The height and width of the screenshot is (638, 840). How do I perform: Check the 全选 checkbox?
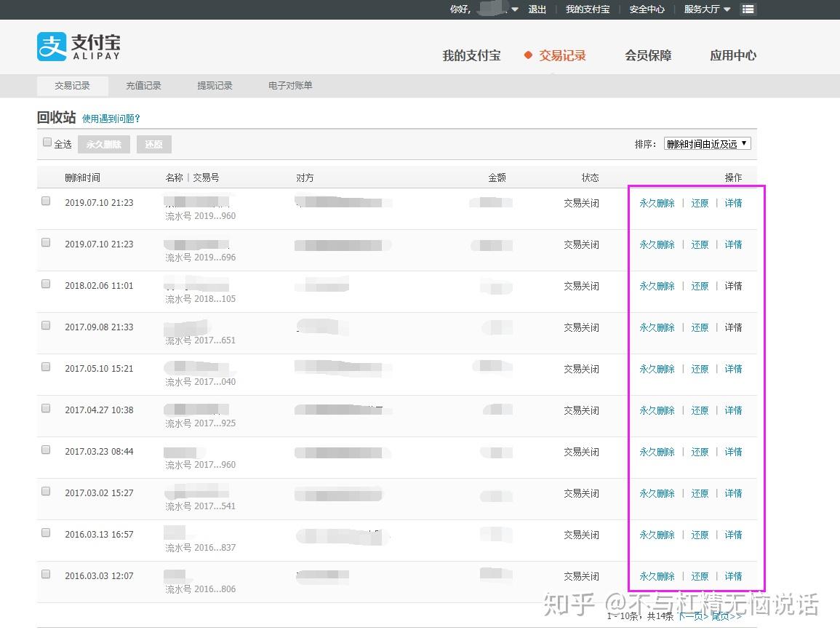(47, 142)
